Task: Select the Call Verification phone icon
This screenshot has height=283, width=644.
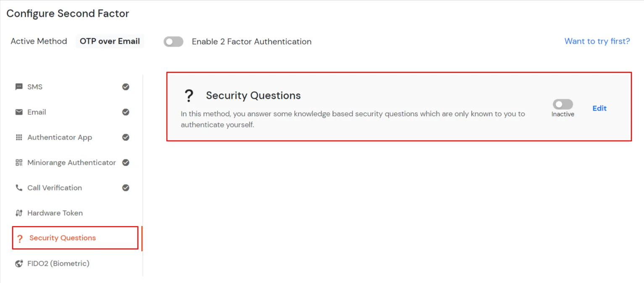Action: tap(19, 188)
